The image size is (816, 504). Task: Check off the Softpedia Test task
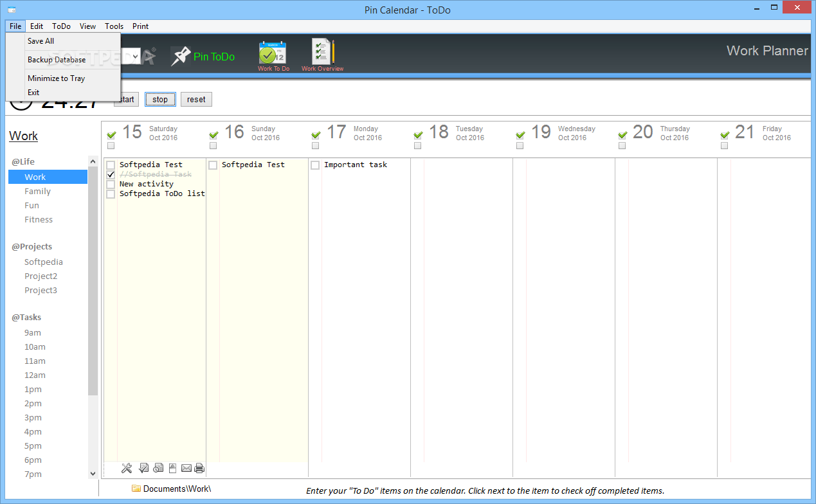coord(111,165)
